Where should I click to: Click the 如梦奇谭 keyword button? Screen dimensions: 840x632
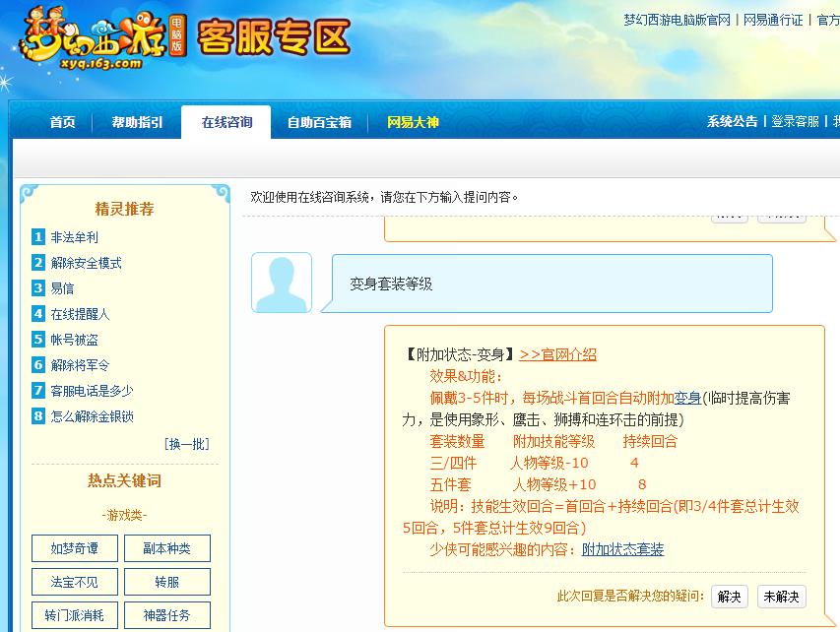click(x=75, y=548)
